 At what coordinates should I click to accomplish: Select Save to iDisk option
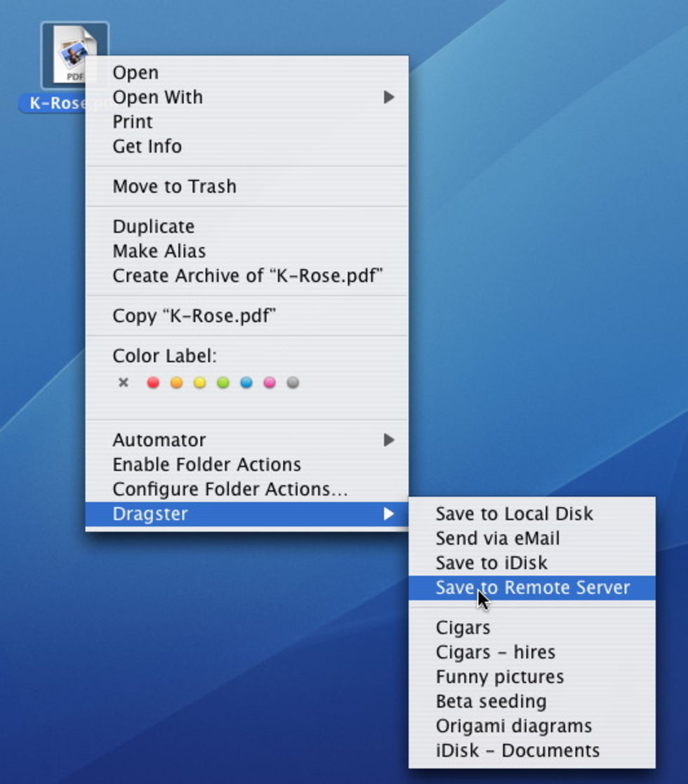pos(491,563)
